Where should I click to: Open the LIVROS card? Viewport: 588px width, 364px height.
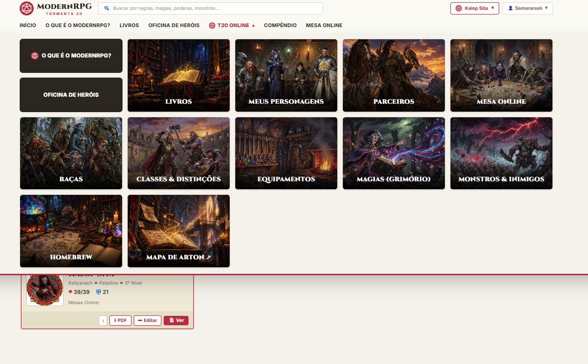(179, 75)
